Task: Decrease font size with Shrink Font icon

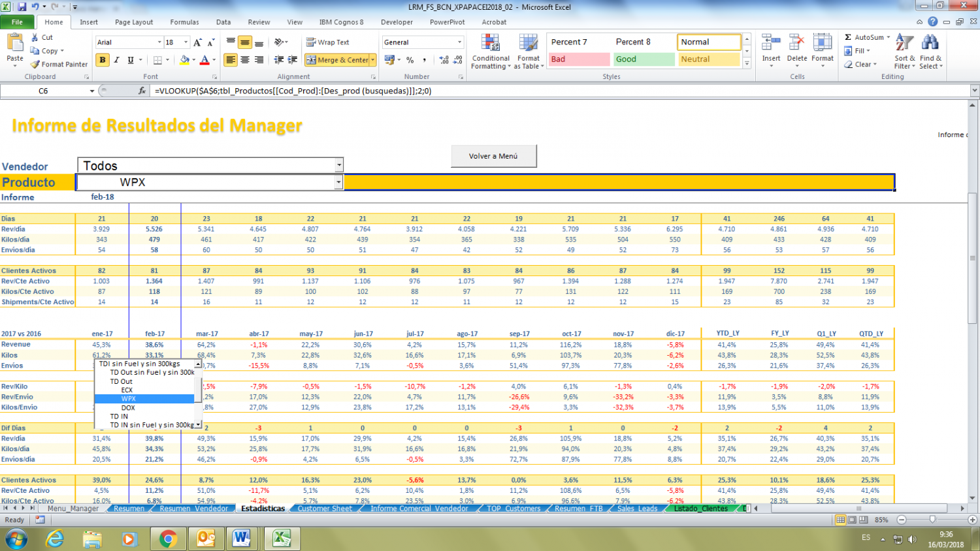Action: [x=211, y=42]
